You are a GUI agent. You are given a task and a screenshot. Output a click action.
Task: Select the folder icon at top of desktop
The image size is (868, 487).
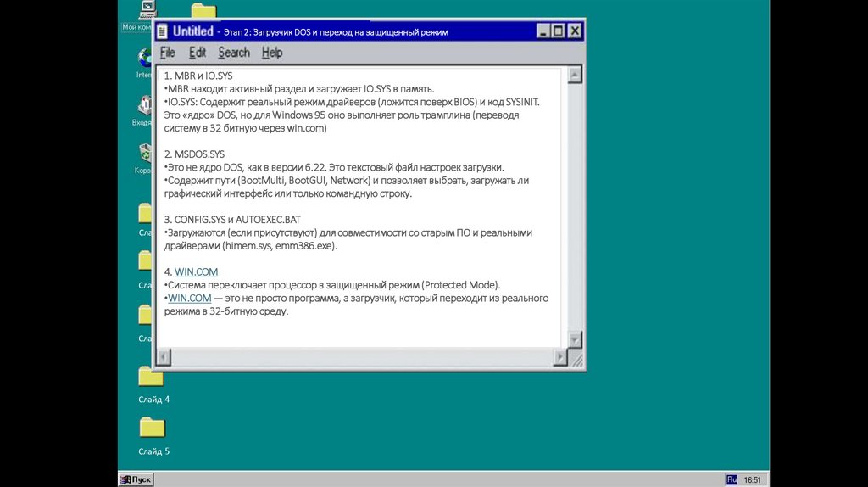(x=203, y=11)
